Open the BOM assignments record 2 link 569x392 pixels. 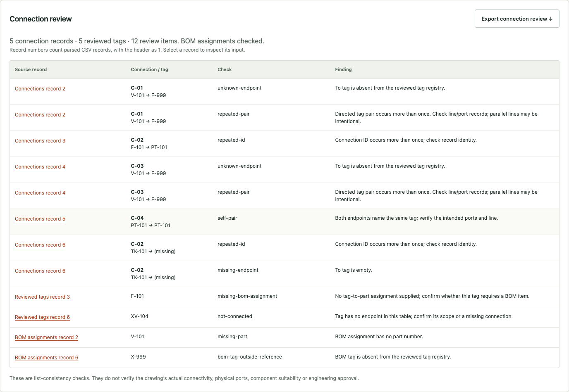point(46,337)
